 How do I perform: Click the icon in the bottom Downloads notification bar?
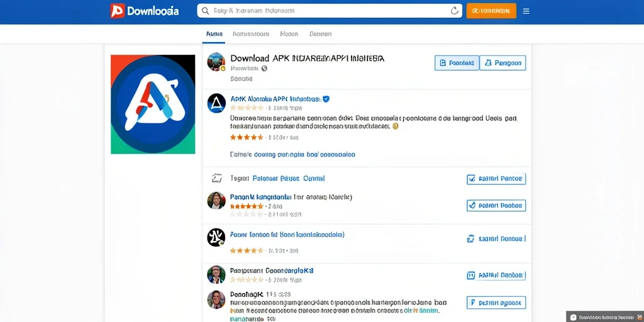[574, 317]
